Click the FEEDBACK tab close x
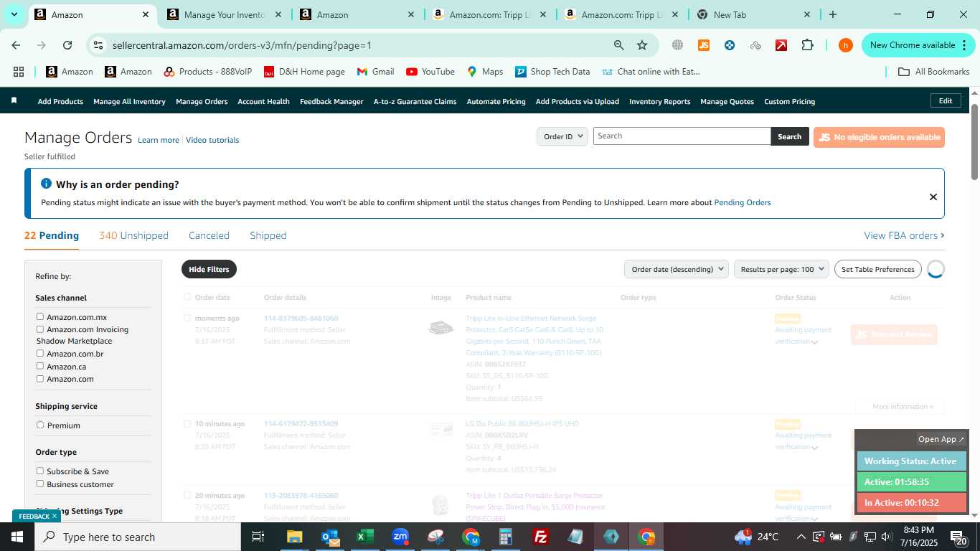 coord(54,516)
